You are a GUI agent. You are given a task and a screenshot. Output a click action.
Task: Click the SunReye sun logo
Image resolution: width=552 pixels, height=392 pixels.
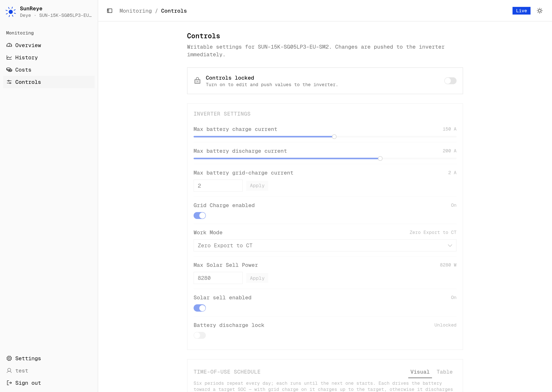click(x=11, y=12)
